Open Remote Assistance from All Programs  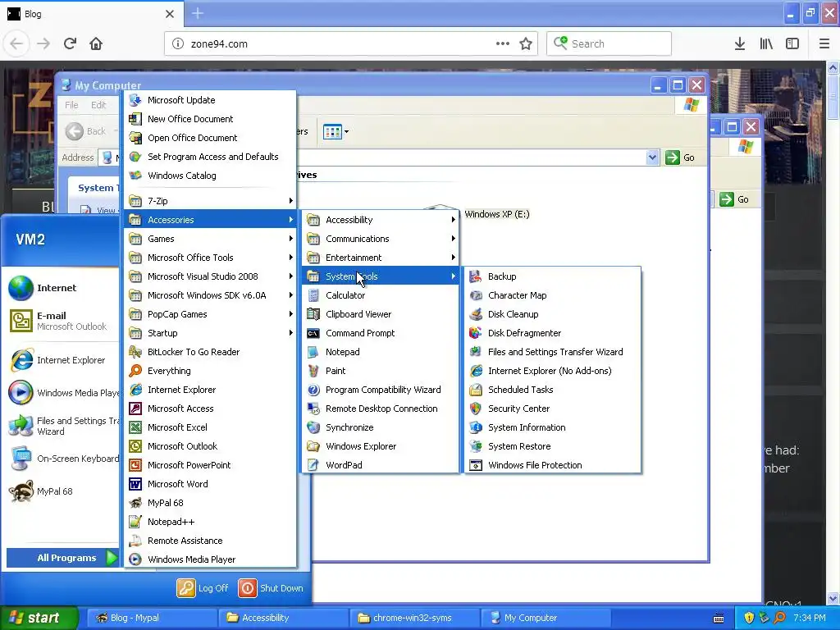pos(210,541)
